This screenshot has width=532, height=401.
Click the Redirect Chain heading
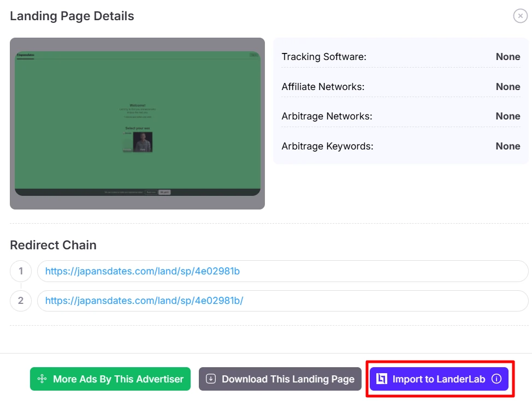click(54, 245)
